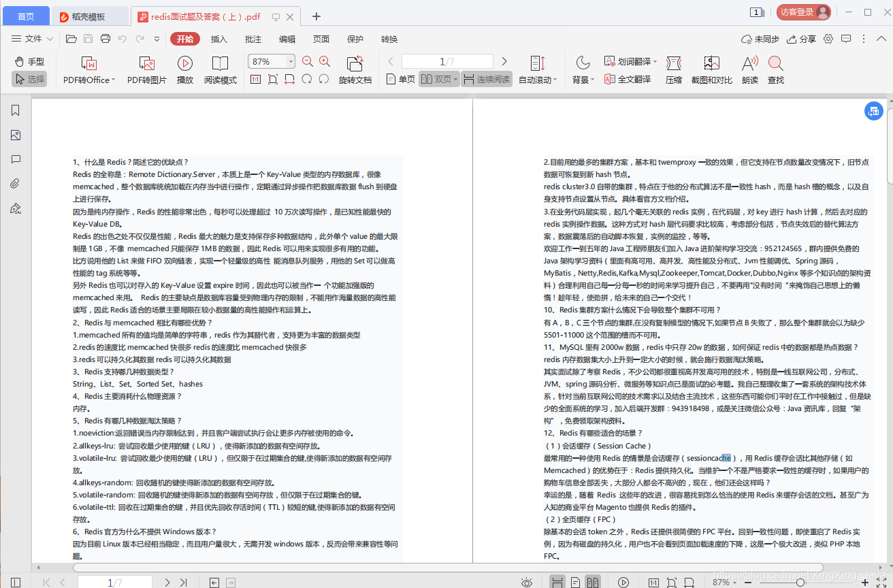This screenshot has height=588, width=893.
Task: Click the toolbar page number input field
Action: pyautogui.click(x=447, y=61)
